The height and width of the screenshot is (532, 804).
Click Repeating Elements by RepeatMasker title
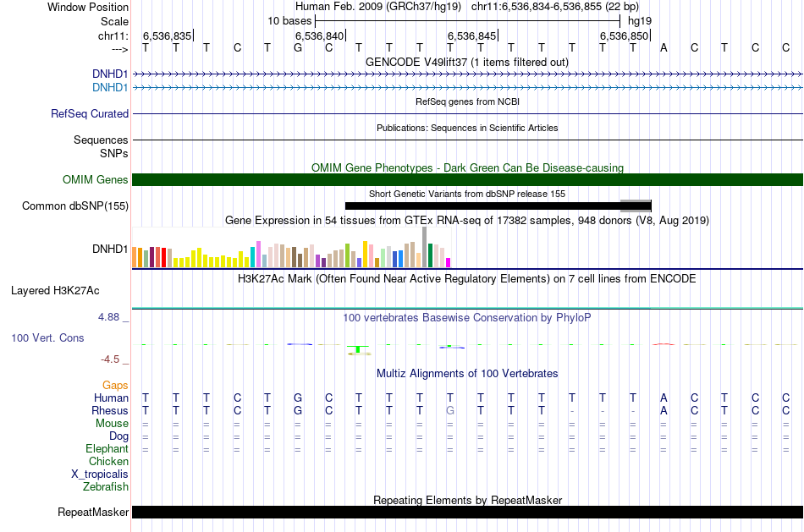[468, 500]
